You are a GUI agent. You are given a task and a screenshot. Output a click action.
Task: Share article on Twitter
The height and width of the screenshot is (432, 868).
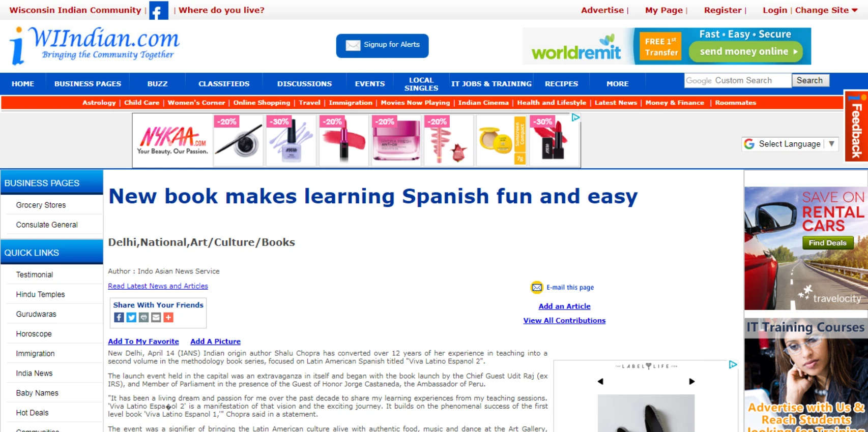tap(131, 318)
